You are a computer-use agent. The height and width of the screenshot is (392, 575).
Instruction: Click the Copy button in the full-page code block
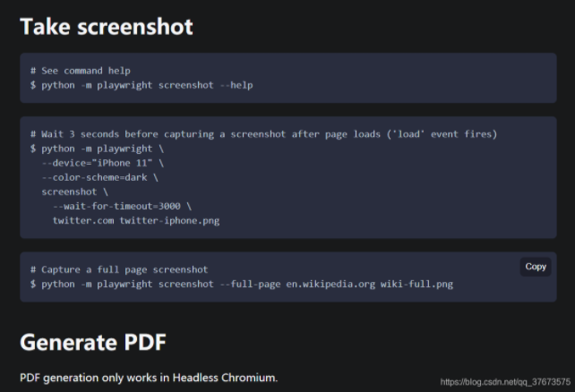[536, 267]
